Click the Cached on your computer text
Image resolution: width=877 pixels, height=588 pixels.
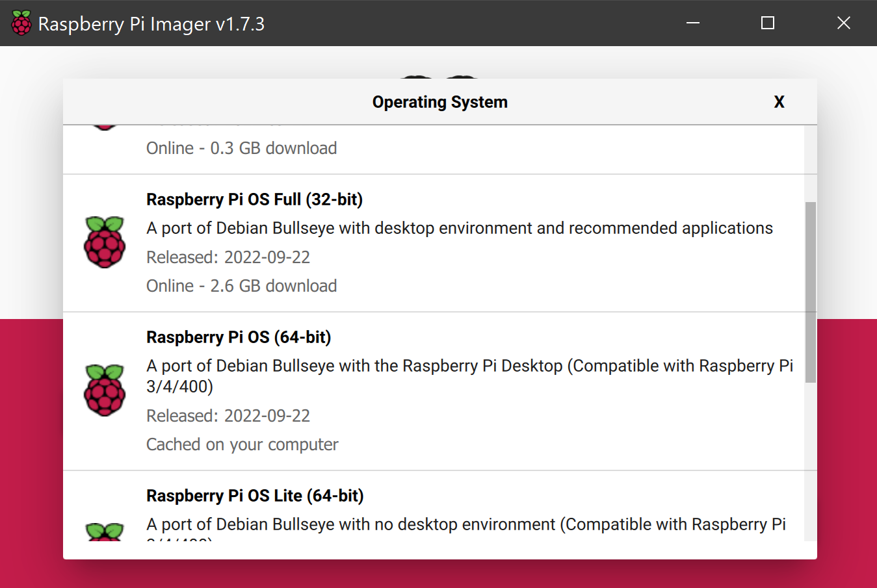[242, 444]
